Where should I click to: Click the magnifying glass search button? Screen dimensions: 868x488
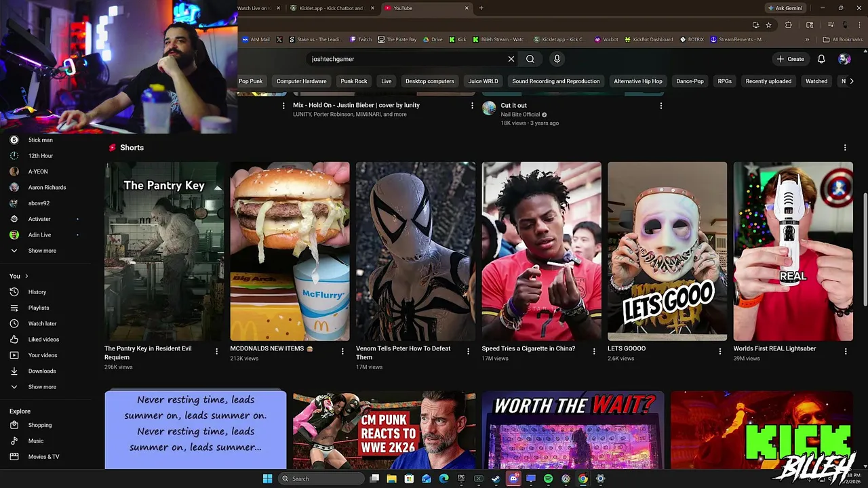[530, 59]
